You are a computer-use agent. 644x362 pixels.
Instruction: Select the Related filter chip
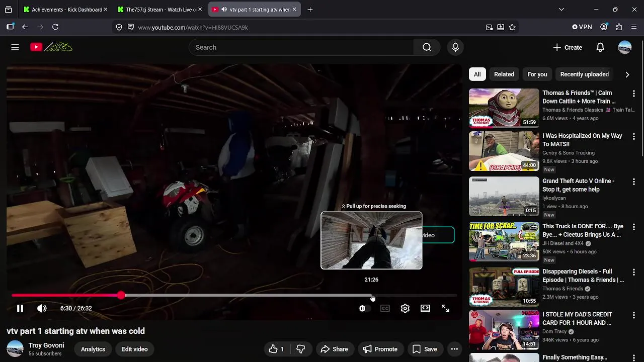504,74
